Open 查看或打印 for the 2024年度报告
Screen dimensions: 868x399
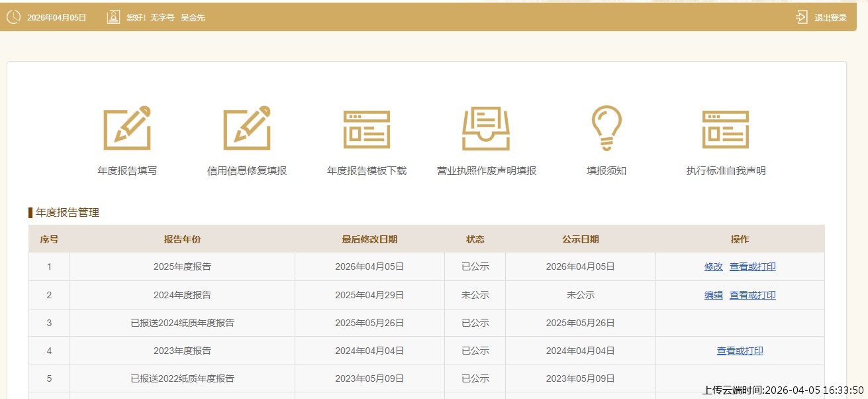[752, 296]
